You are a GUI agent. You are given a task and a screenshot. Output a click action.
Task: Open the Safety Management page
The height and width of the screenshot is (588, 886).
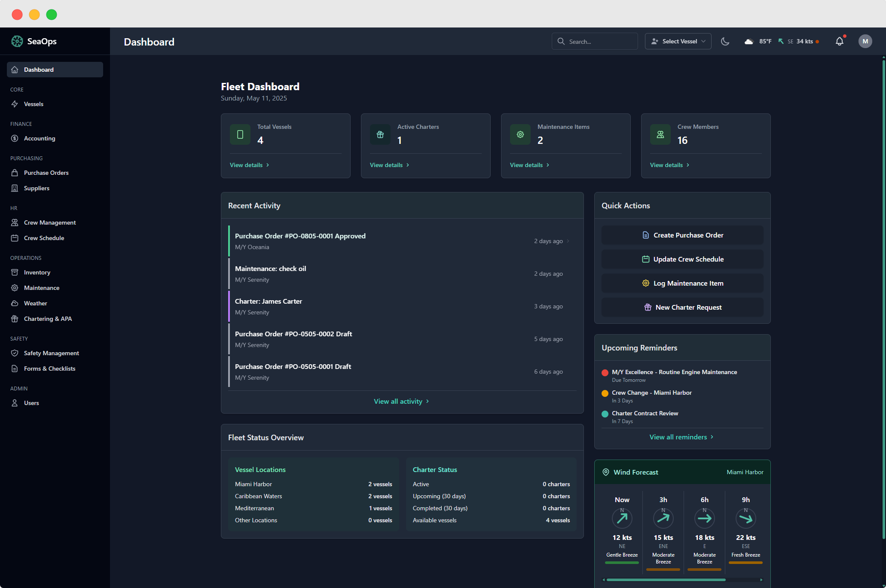[51, 353]
